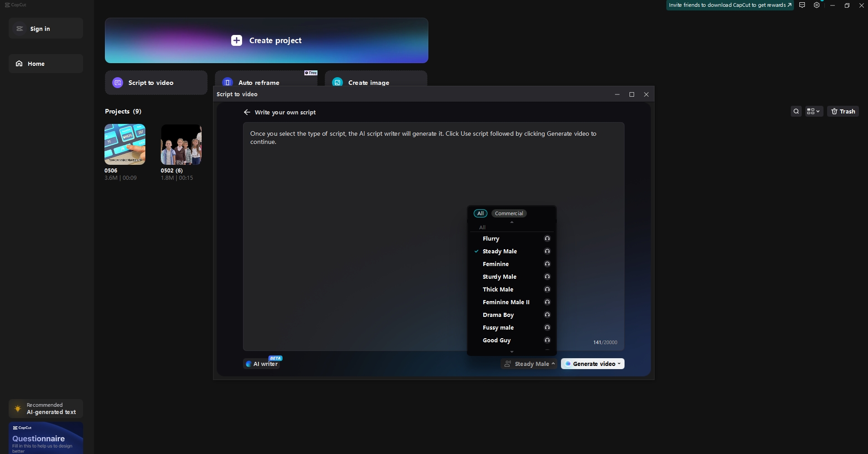Open CapCut settings gear

click(817, 5)
